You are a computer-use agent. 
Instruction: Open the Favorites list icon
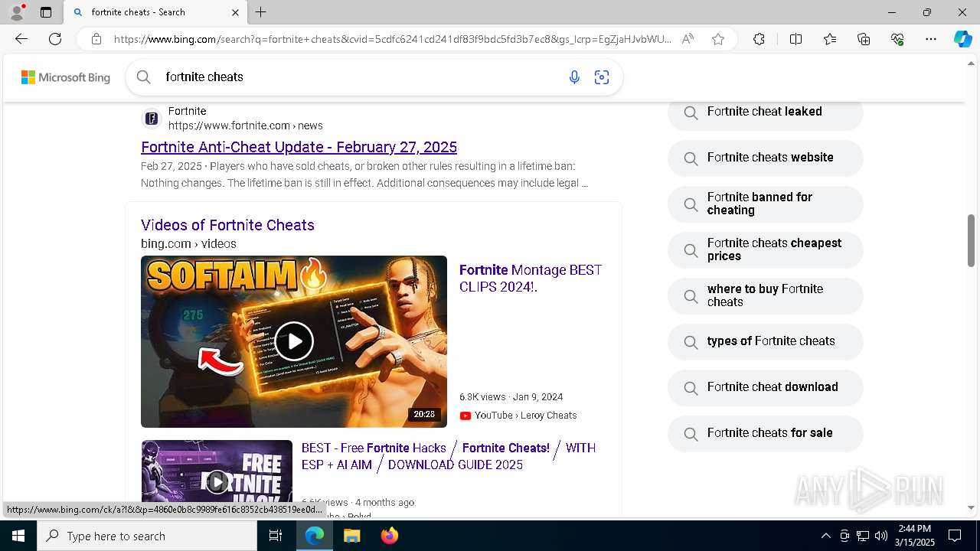point(830,39)
